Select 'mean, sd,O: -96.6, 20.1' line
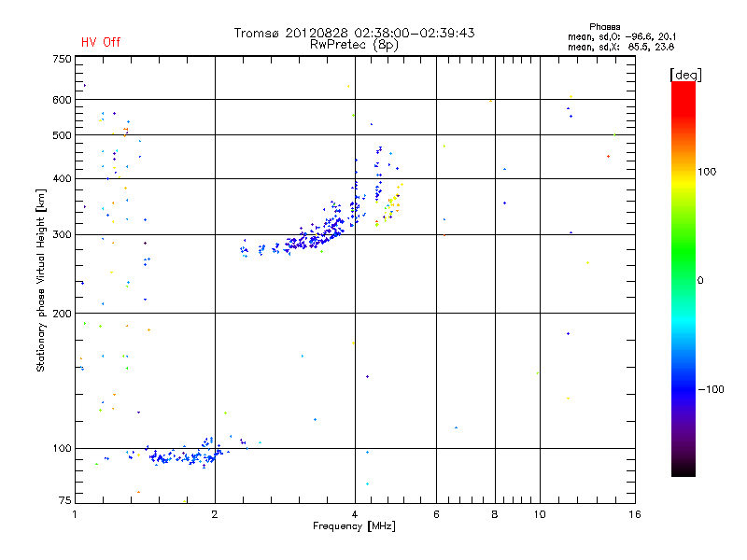This screenshot has height=560, width=747. pyautogui.click(x=621, y=36)
